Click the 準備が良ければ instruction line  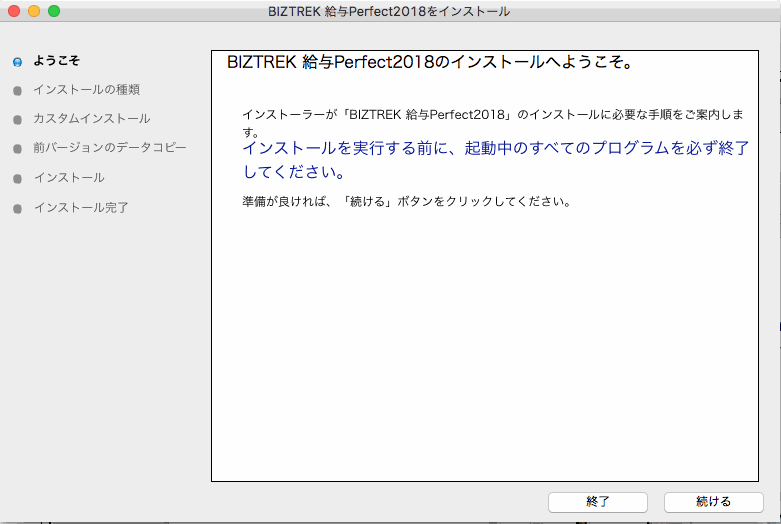[406, 201]
